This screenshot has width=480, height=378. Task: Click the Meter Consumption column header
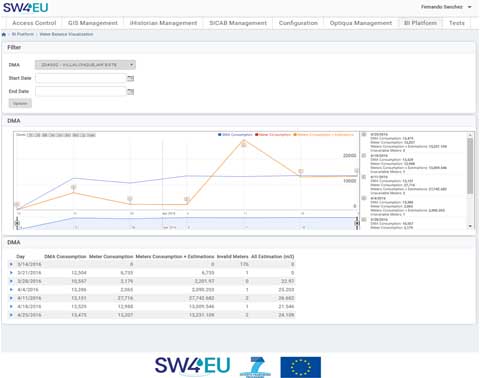111,257
